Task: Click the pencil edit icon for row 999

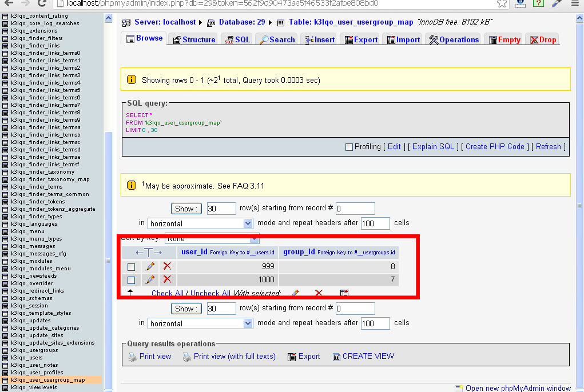Action: click(150, 266)
